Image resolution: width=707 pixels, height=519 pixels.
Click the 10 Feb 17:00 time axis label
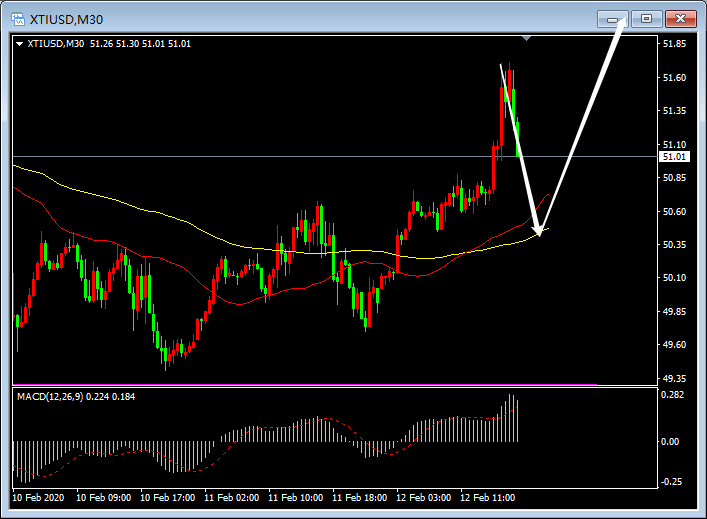point(168,498)
